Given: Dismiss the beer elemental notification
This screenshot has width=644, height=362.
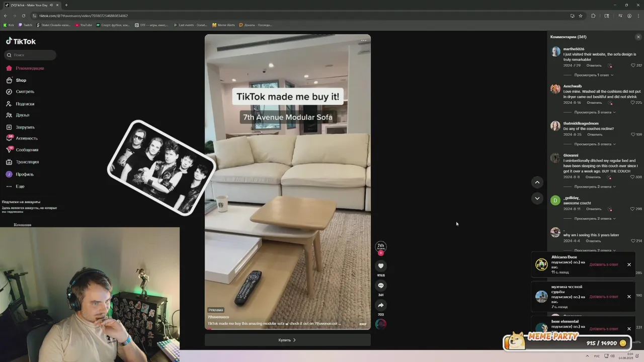Looking at the screenshot, I should [629, 329].
